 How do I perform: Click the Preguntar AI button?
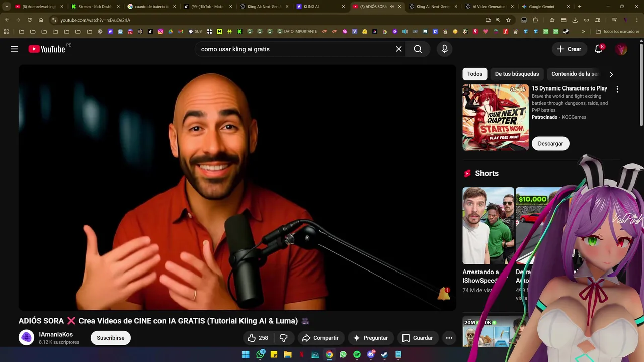click(370, 338)
